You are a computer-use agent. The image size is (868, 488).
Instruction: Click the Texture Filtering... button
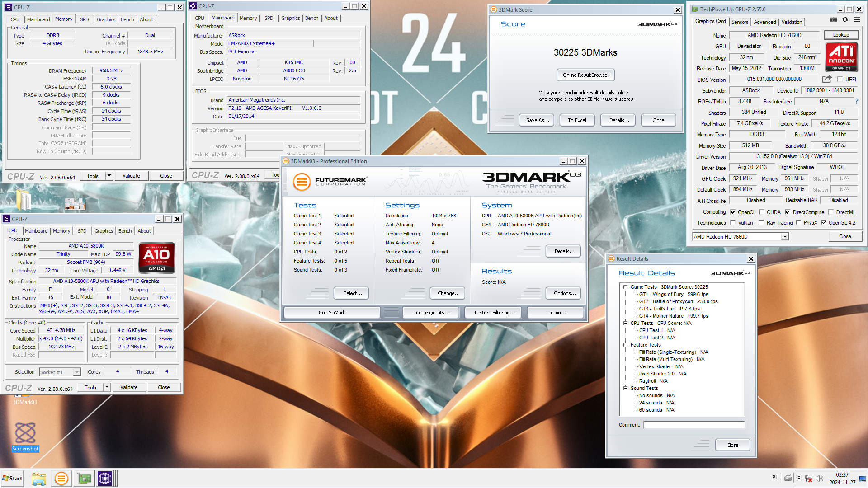[494, 313]
